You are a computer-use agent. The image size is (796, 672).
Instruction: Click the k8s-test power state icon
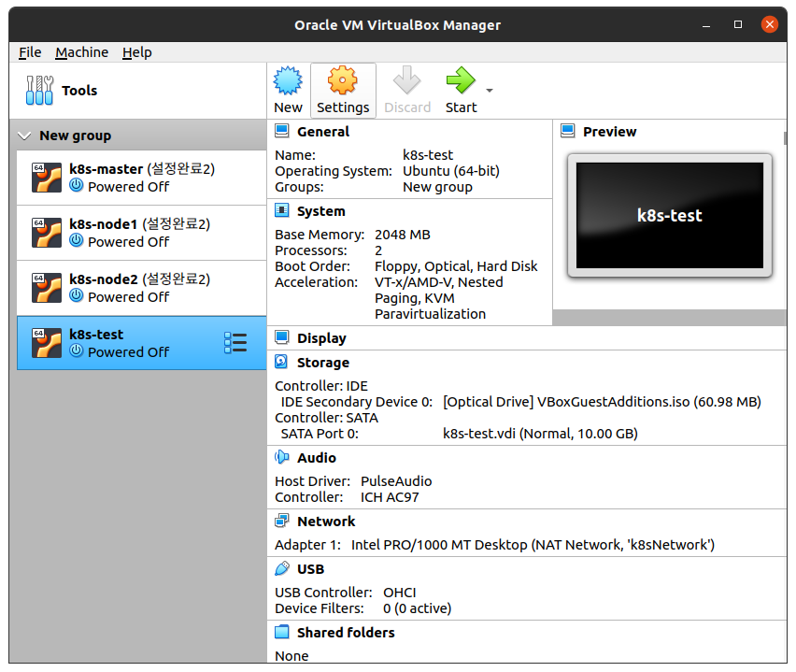click(77, 350)
